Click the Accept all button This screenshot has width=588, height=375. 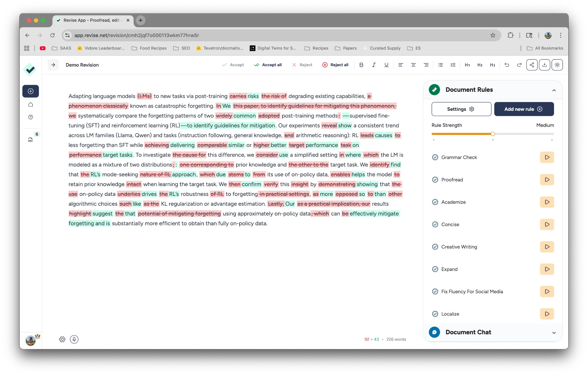pos(268,65)
